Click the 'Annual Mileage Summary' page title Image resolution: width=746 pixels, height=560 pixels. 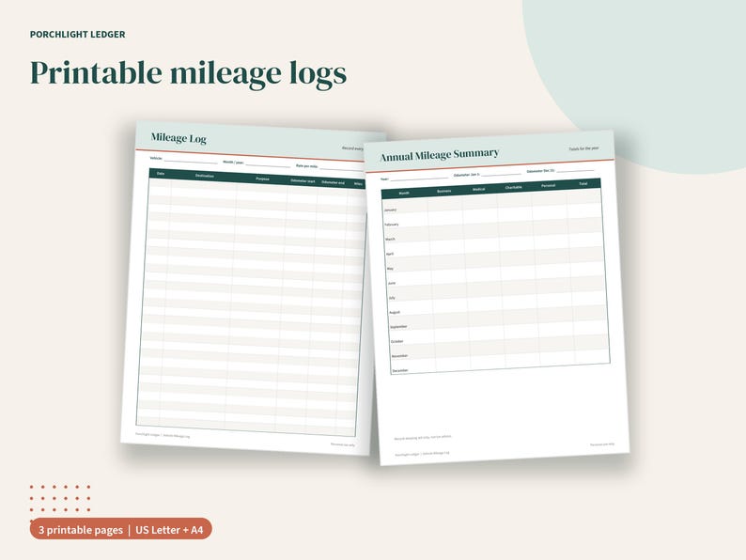pyautogui.click(x=439, y=155)
